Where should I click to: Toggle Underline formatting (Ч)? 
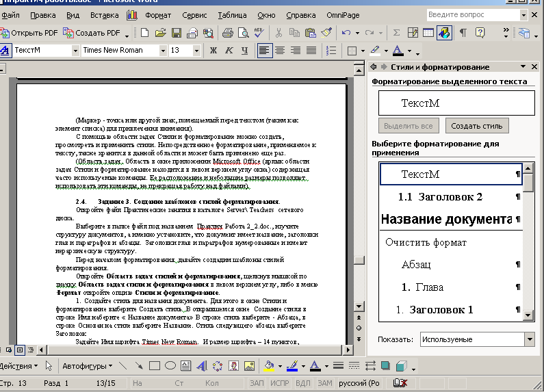[x=244, y=51]
